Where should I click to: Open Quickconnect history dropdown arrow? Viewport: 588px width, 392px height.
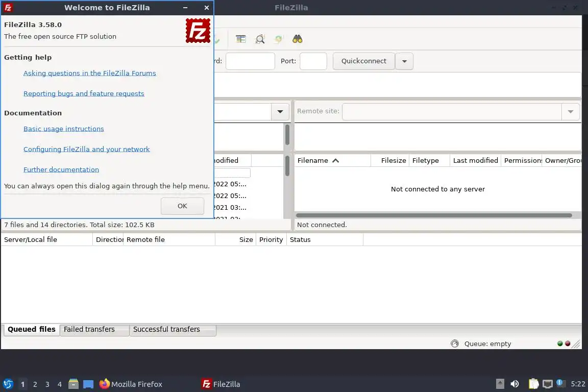404,61
